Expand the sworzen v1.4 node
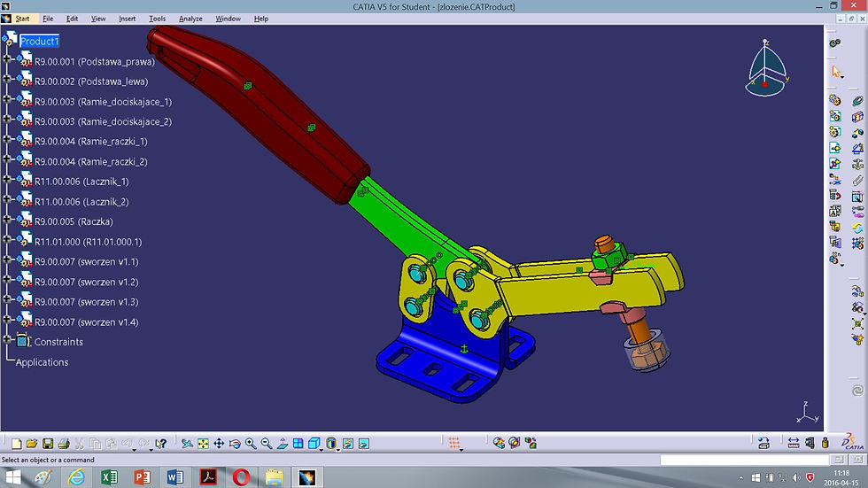 coord(7,319)
